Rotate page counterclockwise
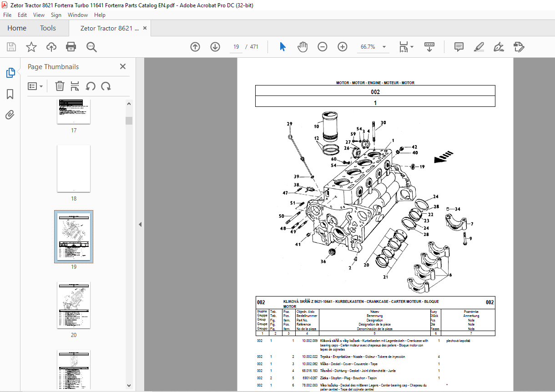Screen dimensions: 555x392 click(x=91, y=86)
